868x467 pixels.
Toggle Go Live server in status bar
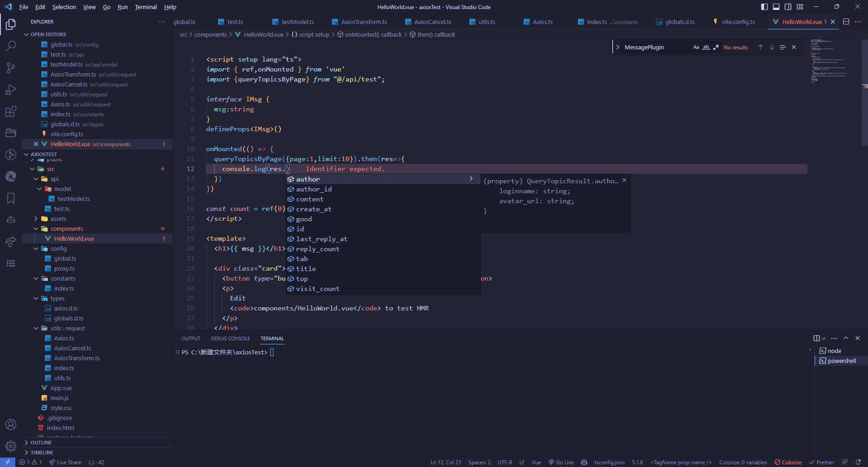[x=561, y=462]
